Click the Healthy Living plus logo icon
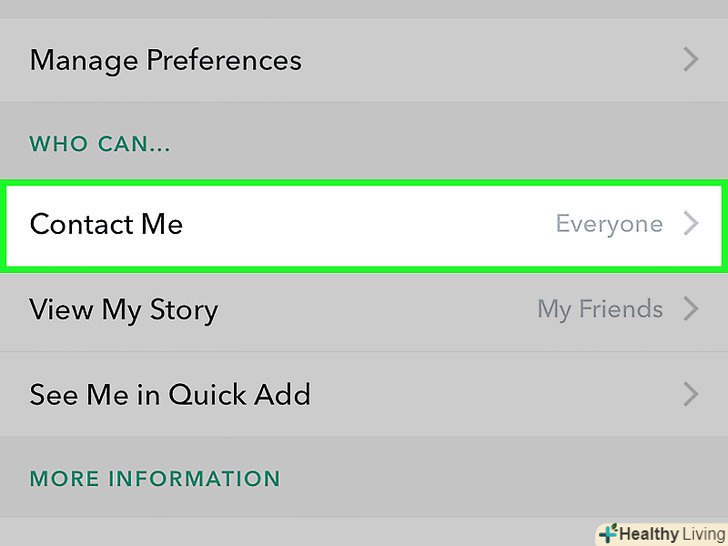This screenshot has width=728, height=546. click(x=606, y=534)
